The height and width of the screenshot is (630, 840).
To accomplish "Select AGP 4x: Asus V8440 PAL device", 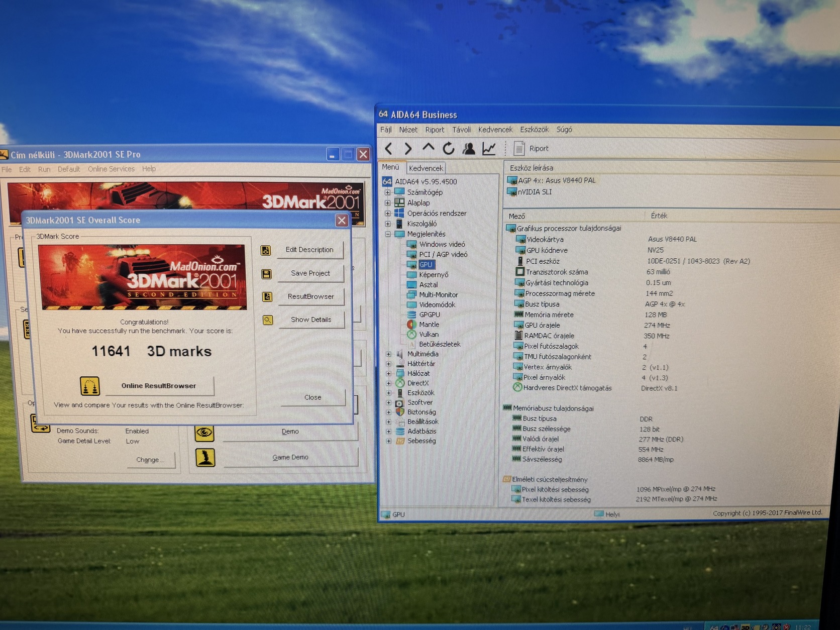I will coord(552,180).
